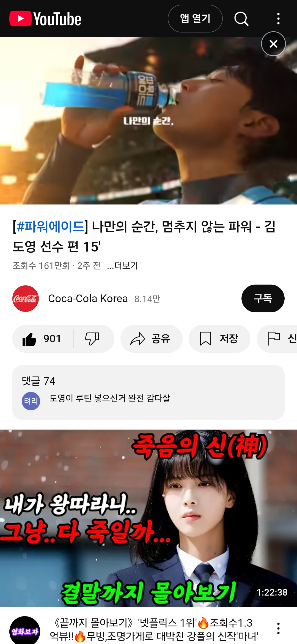Dislike the video with thumbs down
This screenshot has width=297, height=644.
92,339
